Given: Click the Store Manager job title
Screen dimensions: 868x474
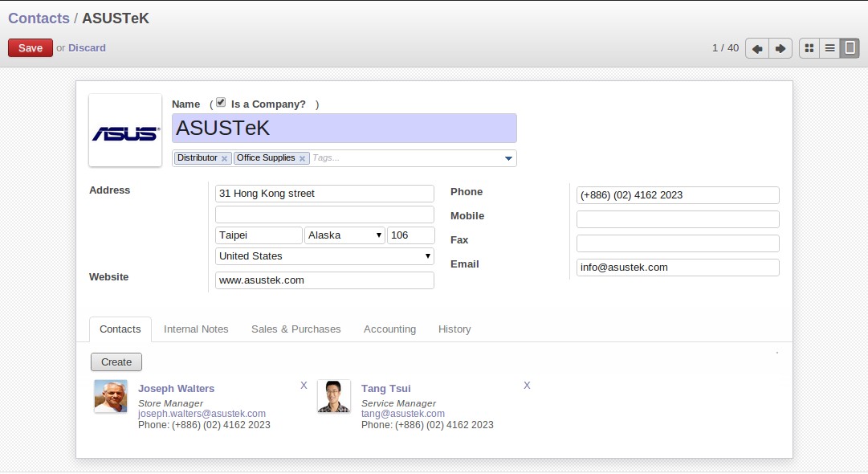Looking at the screenshot, I should click(x=170, y=403).
